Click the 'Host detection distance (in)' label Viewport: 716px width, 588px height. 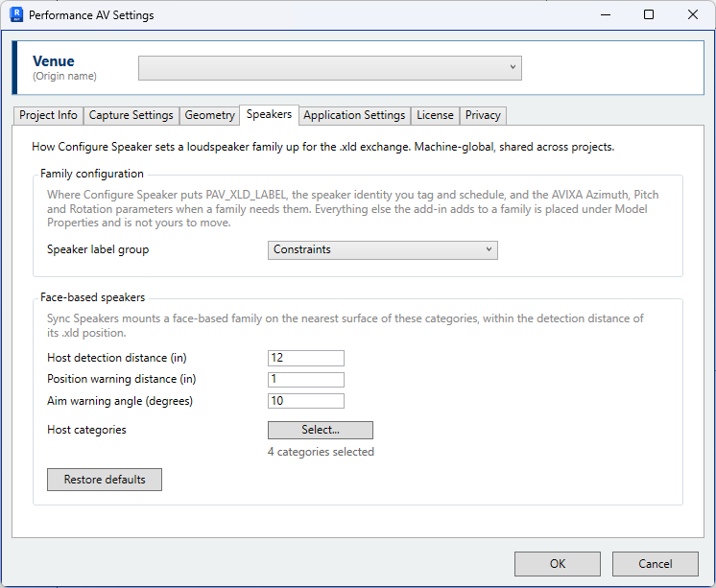pyautogui.click(x=117, y=358)
